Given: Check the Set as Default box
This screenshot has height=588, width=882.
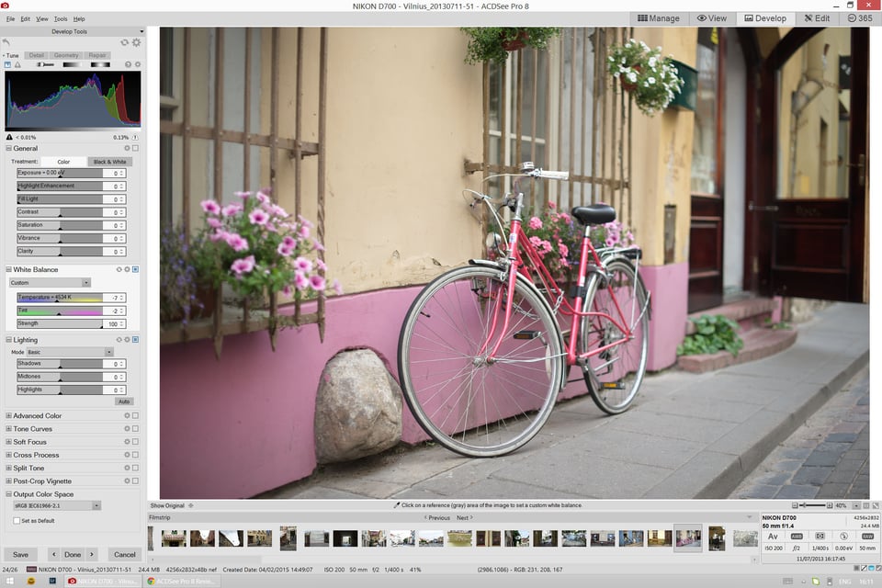Looking at the screenshot, I should tap(17, 521).
